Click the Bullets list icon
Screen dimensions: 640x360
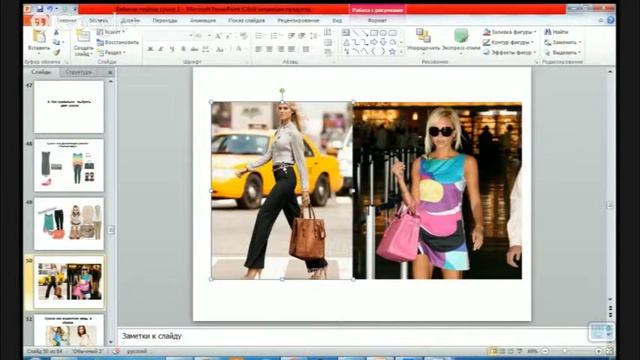pos(259,36)
